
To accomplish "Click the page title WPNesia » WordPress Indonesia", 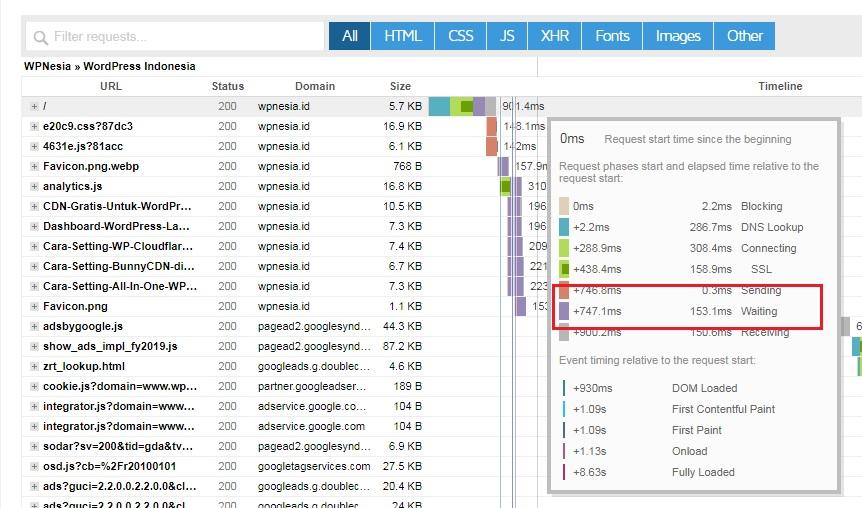I will (x=109, y=66).
